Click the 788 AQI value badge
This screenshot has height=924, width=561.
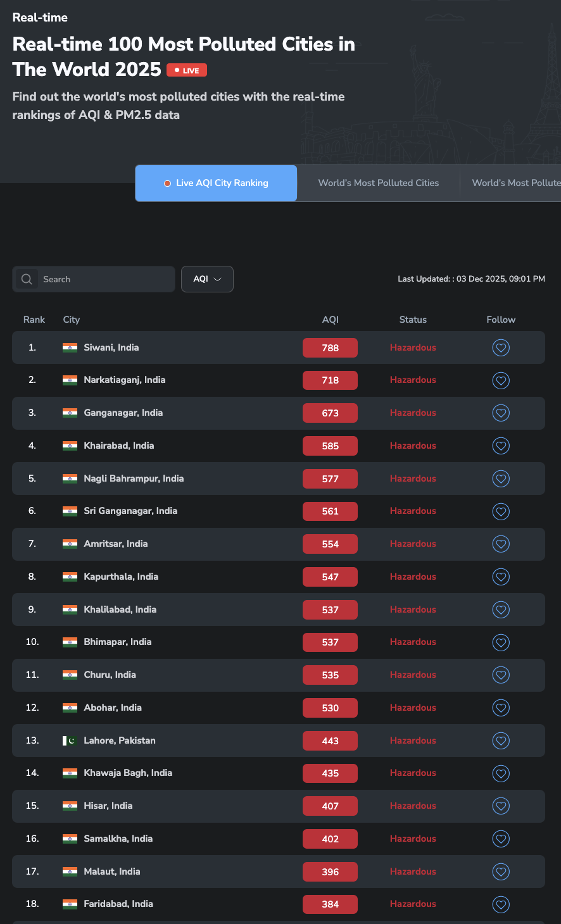point(330,347)
